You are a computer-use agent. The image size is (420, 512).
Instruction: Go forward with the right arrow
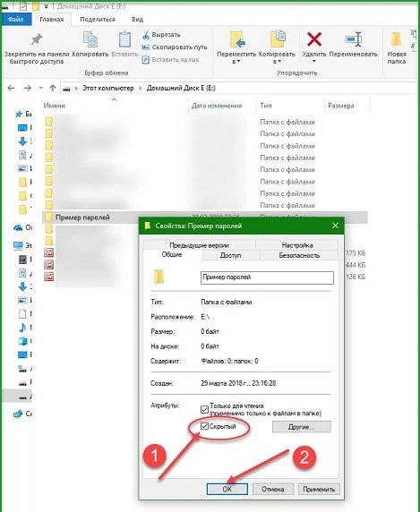(28, 88)
